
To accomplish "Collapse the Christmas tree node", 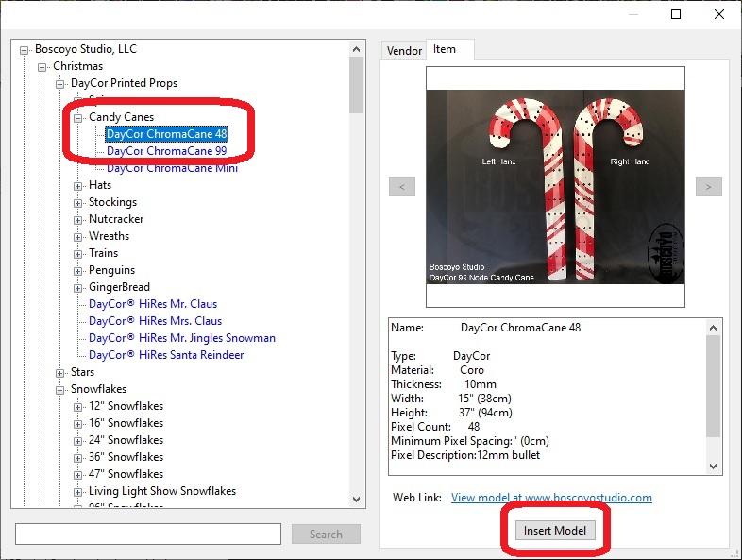I will [x=42, y=67].
